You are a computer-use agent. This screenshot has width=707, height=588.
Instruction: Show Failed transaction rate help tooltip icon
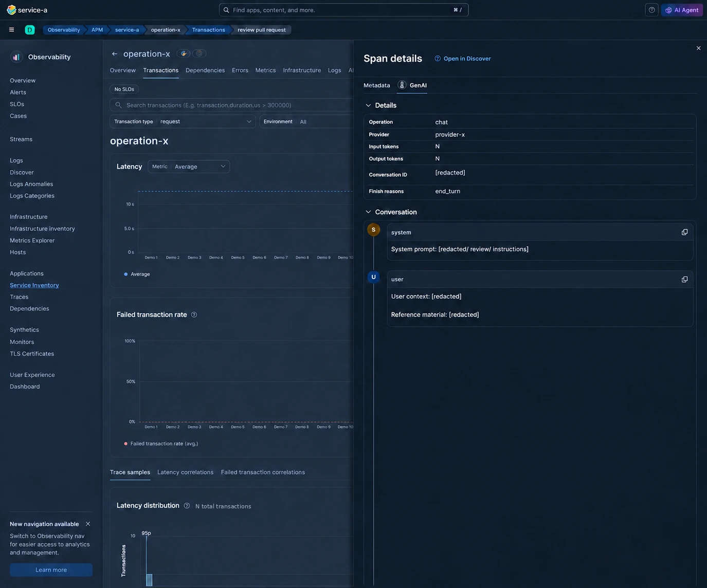click(194, 315)
